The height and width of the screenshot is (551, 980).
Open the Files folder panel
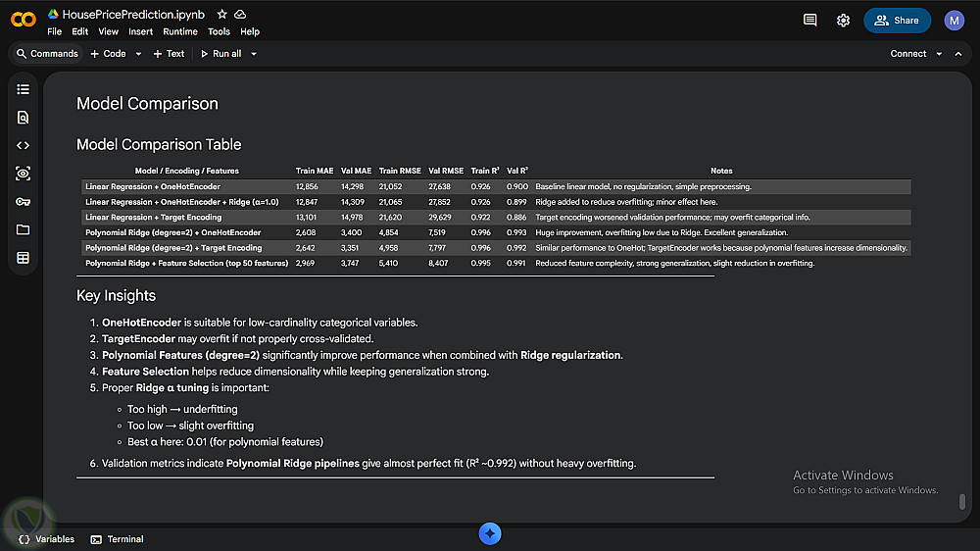point(23,229)
